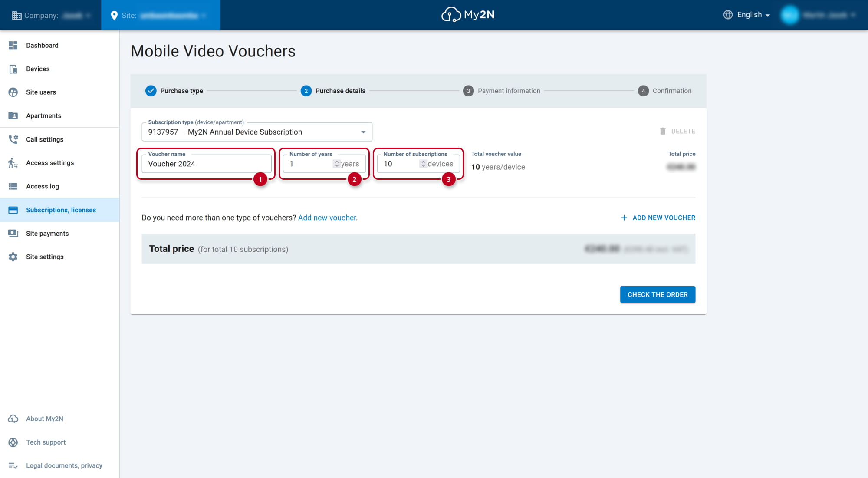This screenshot has width=868, height=478.
Task: Click the company building icon
Action: click(16, 16)
